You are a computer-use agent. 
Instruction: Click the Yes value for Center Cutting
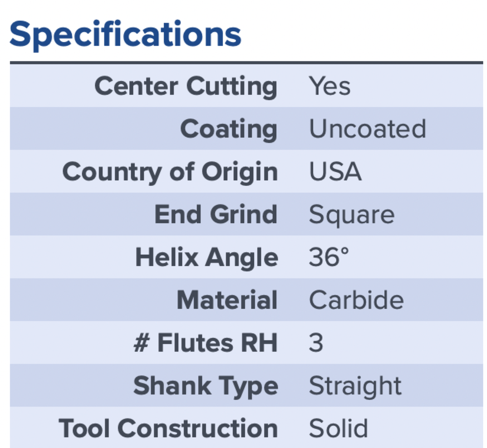(x=330, y=86)
